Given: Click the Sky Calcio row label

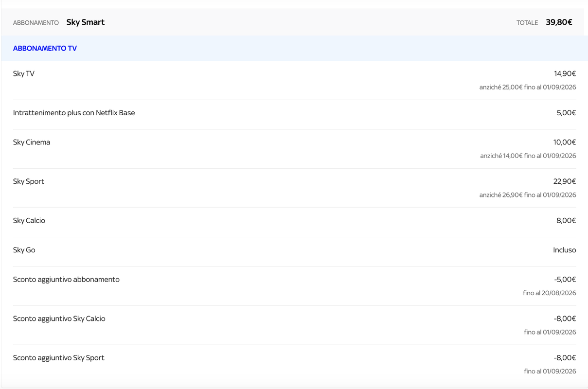Looking at the screenshot, I should pyautogui.click(x=29, y=221).
